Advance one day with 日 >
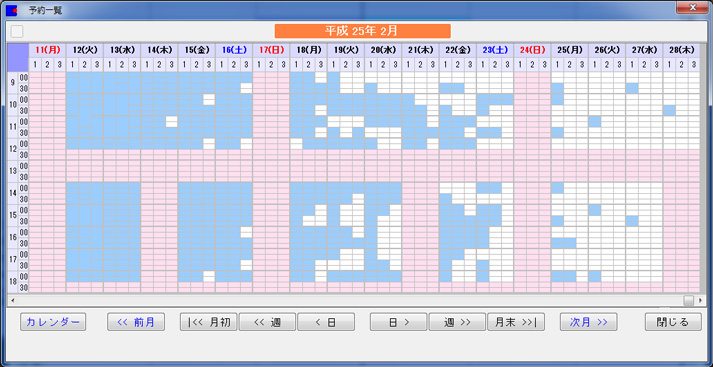This screenshot has height=367, width=713. point(398,322)
